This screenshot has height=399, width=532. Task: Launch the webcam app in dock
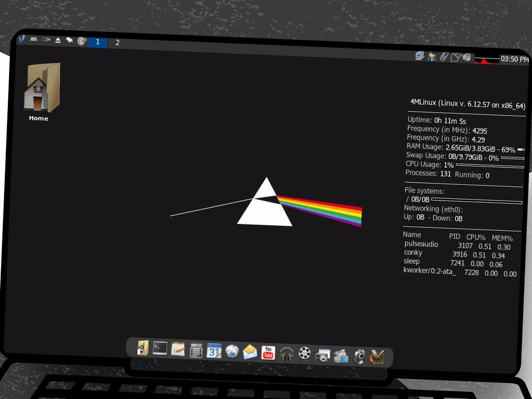pyautogui.click(x=360, y=357)
